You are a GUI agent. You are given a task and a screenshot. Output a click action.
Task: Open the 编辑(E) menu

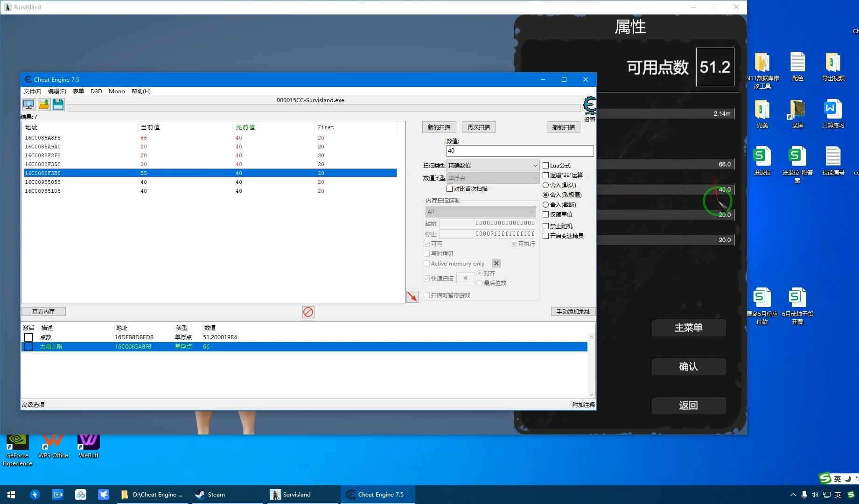click(x=57, y=91)
